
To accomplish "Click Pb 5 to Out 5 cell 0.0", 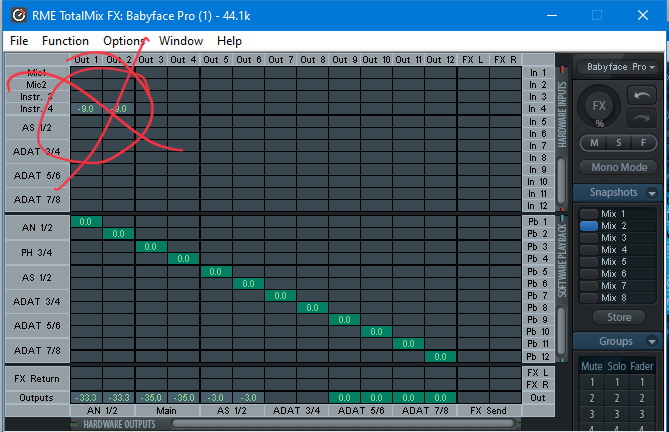I will (215, 271).
